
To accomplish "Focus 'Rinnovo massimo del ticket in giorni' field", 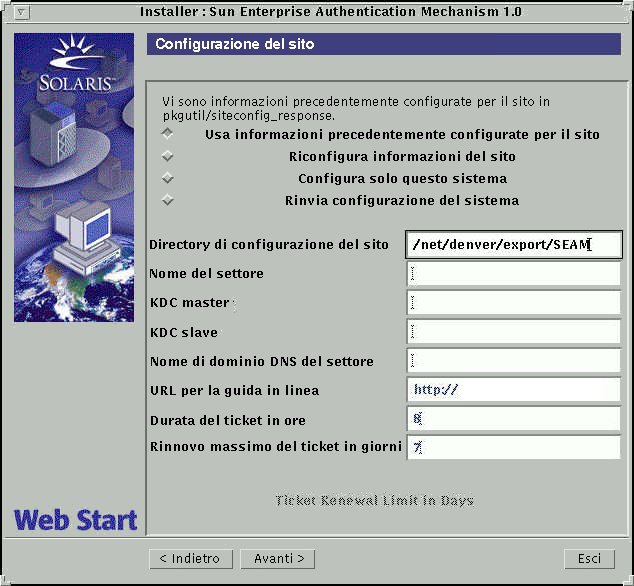I will pyautogui.click(x=514, y=447).
